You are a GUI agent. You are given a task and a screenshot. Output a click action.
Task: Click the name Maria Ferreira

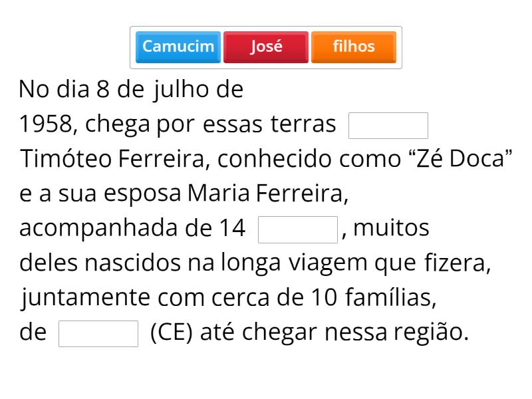tap(267, 194)
